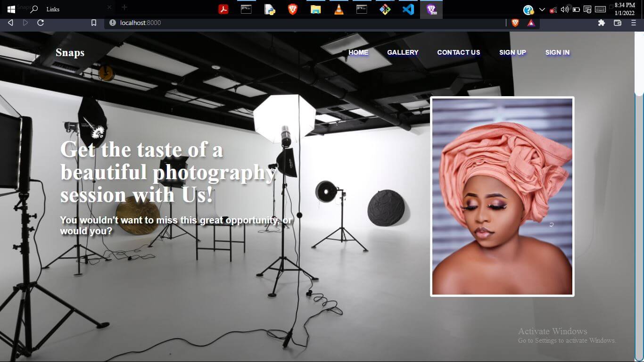
Task: Open the Windows Start menu
Action: click(11, 9)
